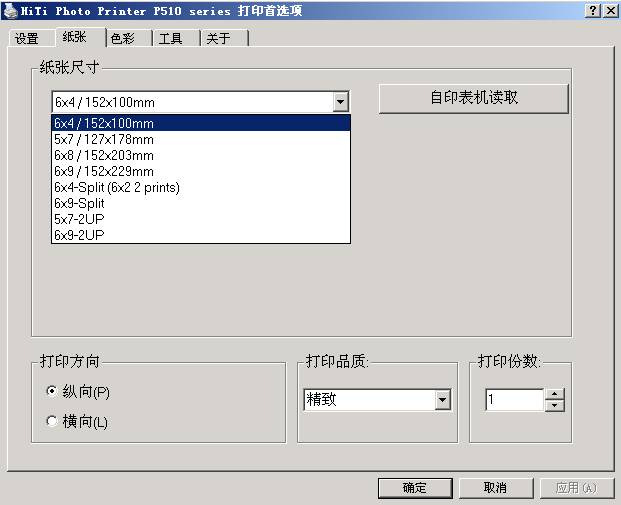This screenshot has width=621, height=505.
Task: Choose 6x9-2UP paper layout
Action: pyautogui.click(x=79, y=235)
